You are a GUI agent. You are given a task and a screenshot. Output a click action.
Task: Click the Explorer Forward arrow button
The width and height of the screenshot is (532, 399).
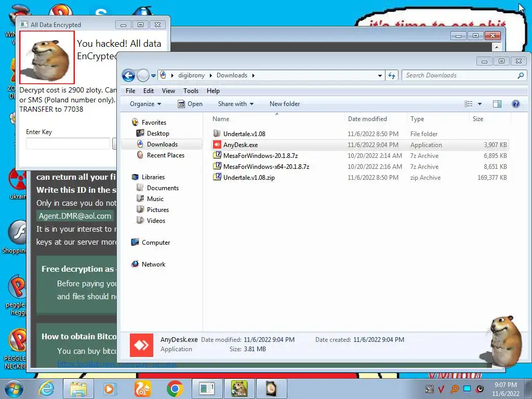point(143,75)
